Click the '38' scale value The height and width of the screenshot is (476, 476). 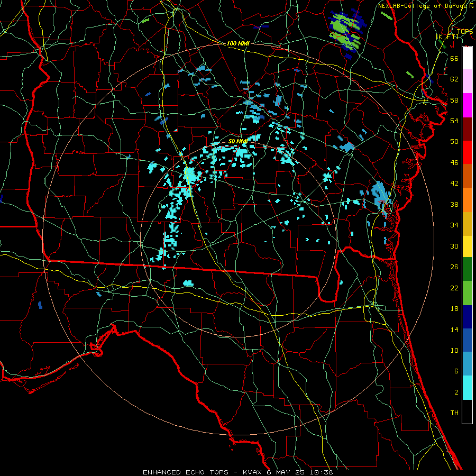tap(454, 204)
